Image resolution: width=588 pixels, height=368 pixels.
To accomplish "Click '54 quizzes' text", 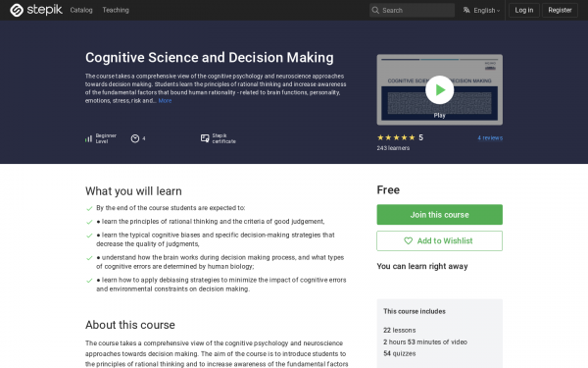I will click(400, 353).
